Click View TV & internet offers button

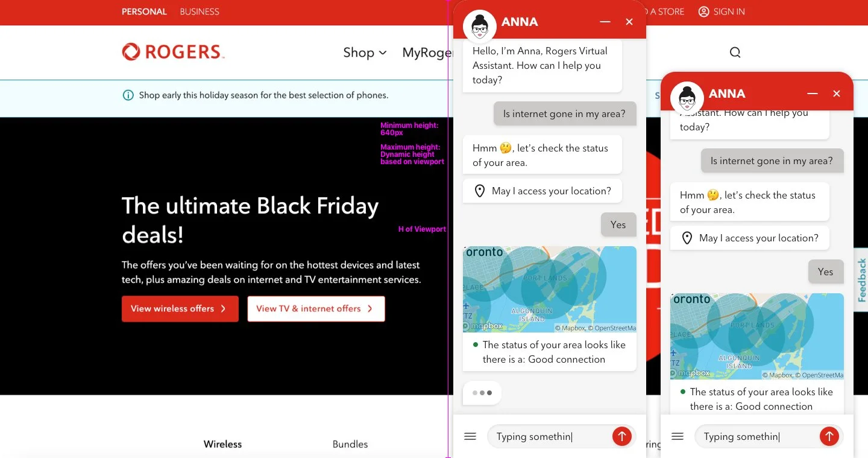316,308
